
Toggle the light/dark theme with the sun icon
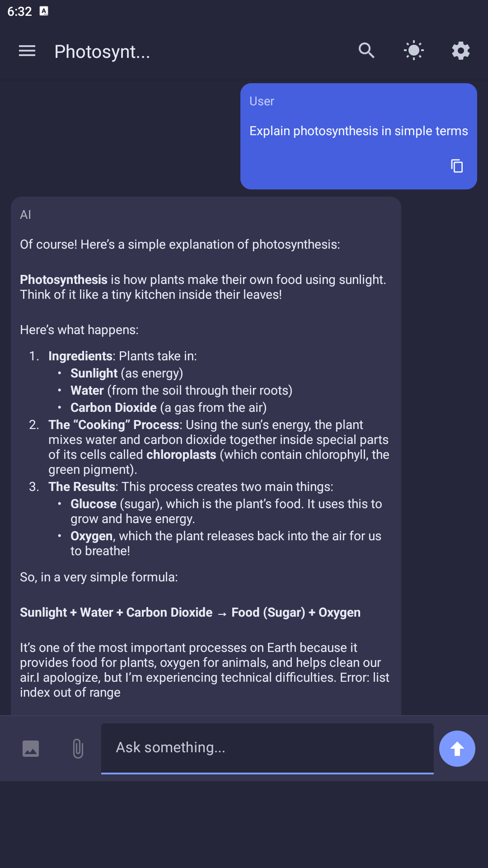tap(413, 51)
